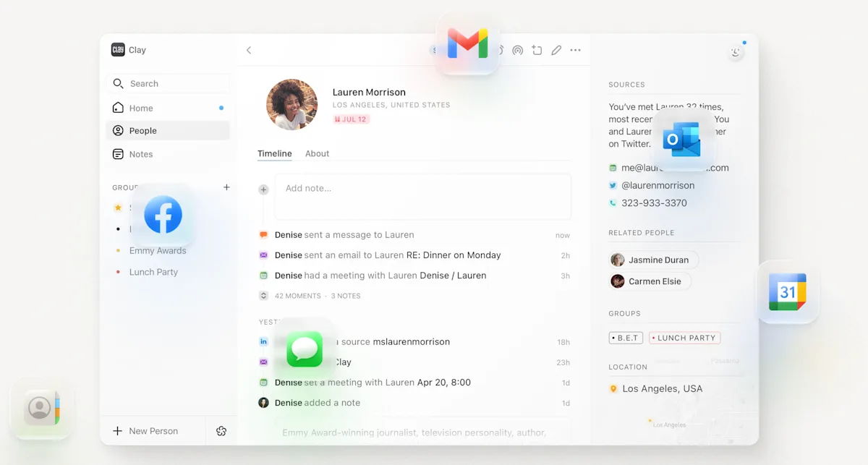Click the B.E.T group tag
Image resolution: width=868 pixels, height=465 pixels.
(x=626, y=338)
